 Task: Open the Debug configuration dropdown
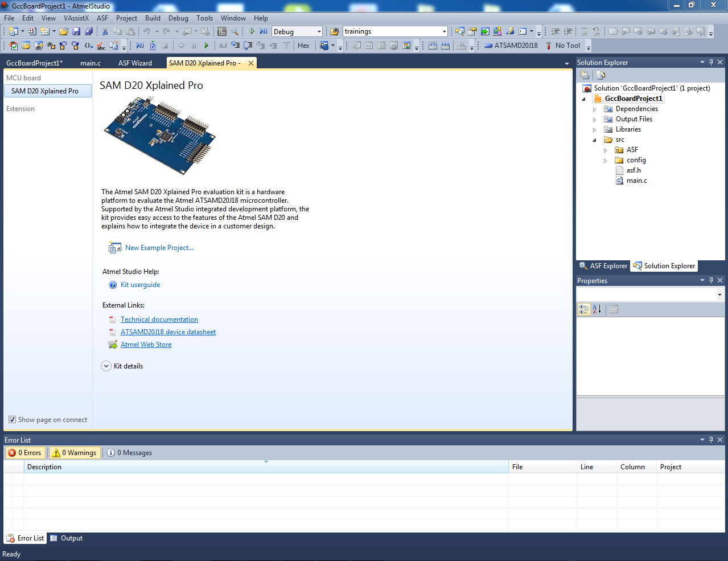[319, 32]
